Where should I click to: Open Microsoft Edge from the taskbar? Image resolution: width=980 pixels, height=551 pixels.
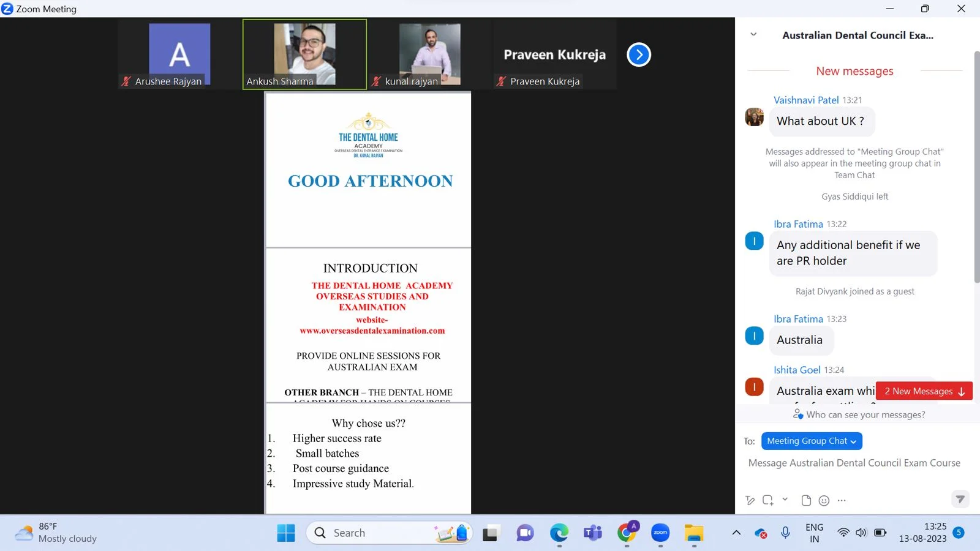coord(559,533)
